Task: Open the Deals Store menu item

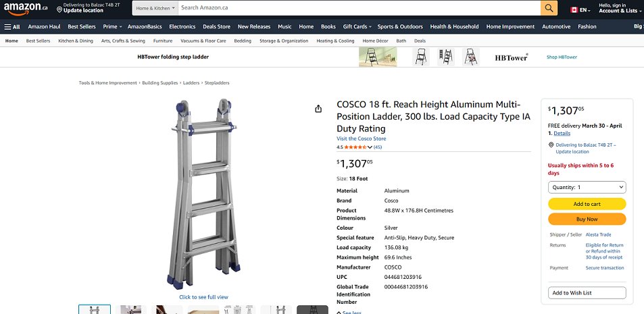Action: pos(216,27)
